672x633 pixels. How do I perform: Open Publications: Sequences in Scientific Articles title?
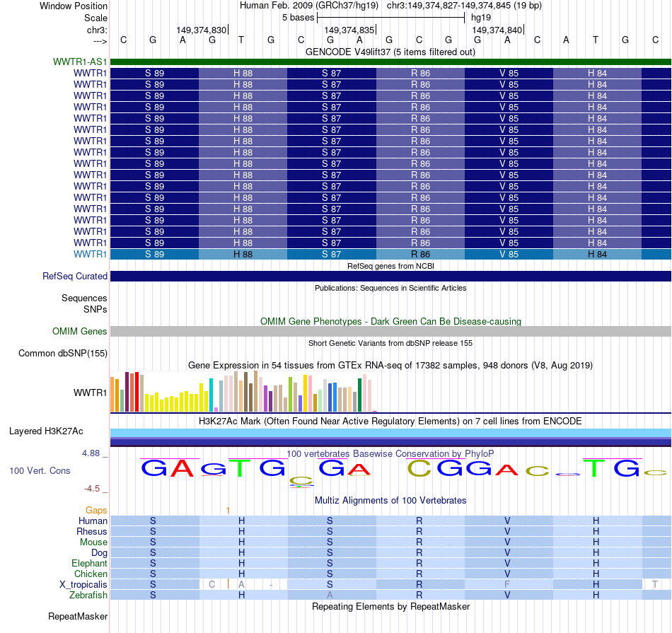(390, 288)
